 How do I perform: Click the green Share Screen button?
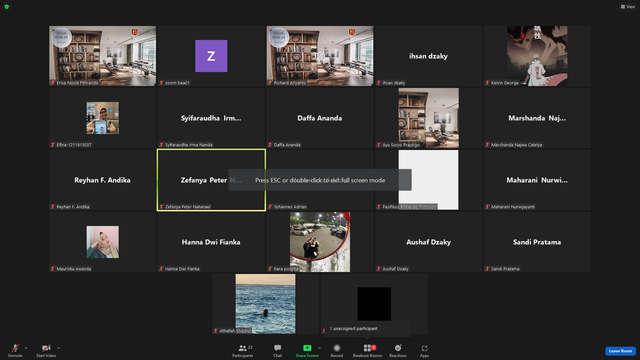tap(307, 350)
